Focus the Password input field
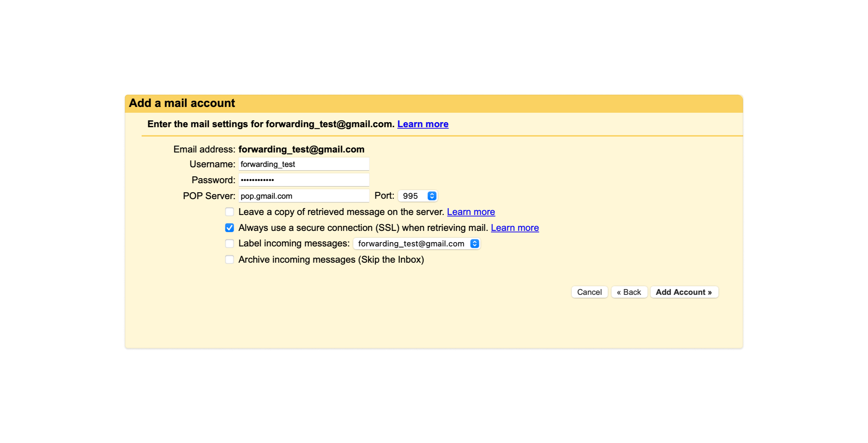Viewport: 868px width, 443px height. point(303,180)
